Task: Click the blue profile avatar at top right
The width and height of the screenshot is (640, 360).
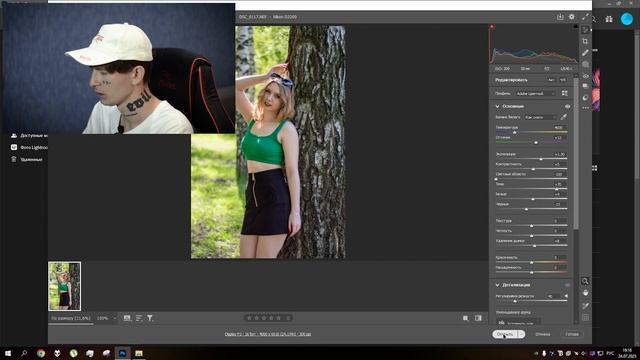Action: (x=627, y=19)
